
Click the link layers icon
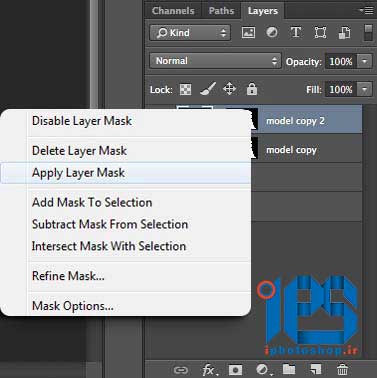coord(181,370)
